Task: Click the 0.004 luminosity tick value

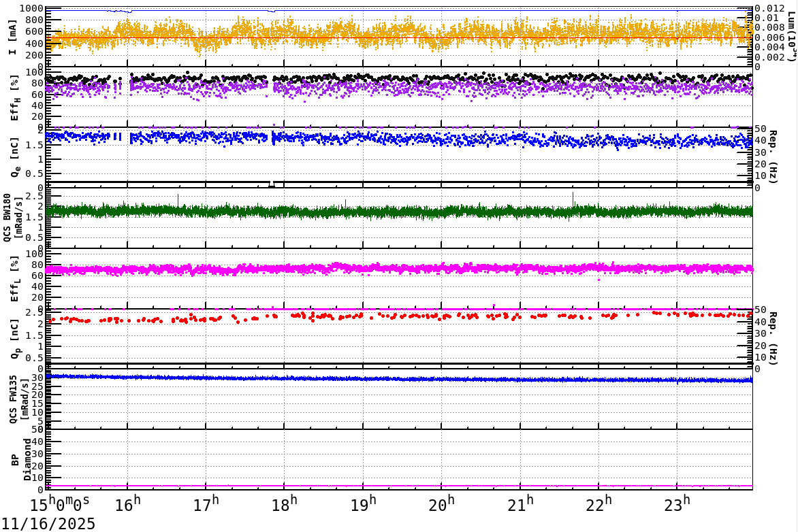Action: (769, 48)
